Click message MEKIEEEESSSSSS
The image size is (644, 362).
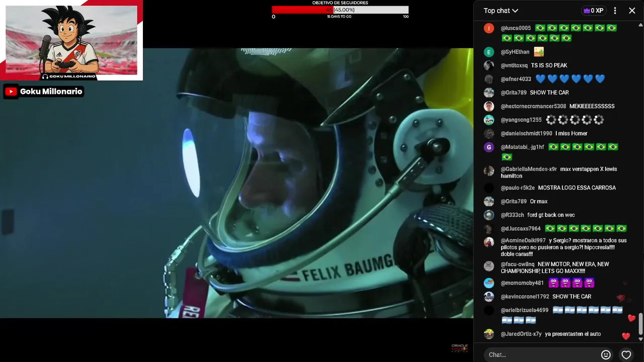pos(592,106)
